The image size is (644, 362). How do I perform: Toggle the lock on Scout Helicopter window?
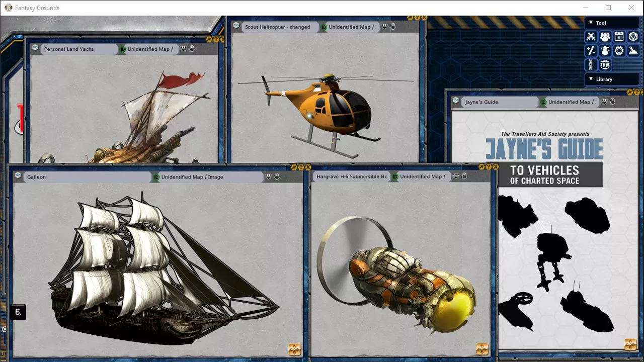pos(393,27)
